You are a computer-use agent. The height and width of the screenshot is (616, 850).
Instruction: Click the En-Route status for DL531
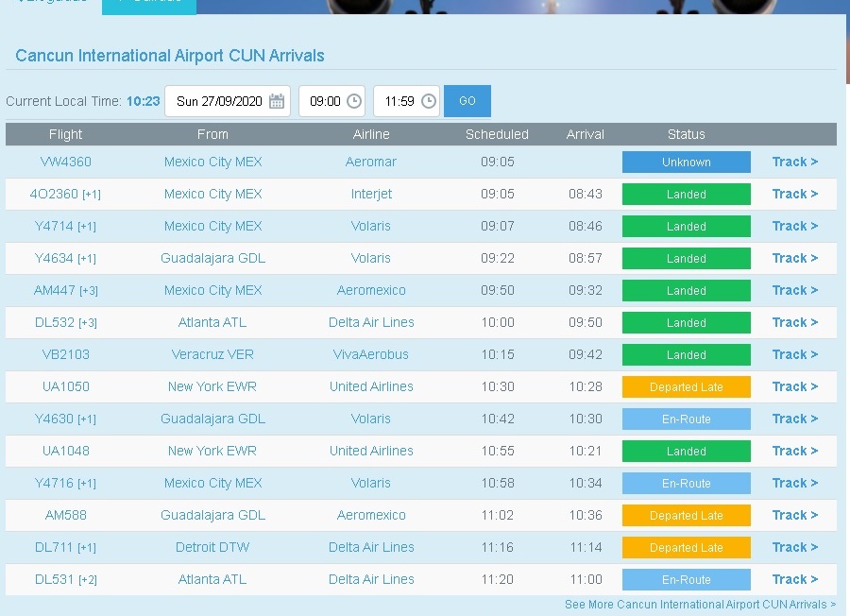pyautogui.click(x=686, y=579)
